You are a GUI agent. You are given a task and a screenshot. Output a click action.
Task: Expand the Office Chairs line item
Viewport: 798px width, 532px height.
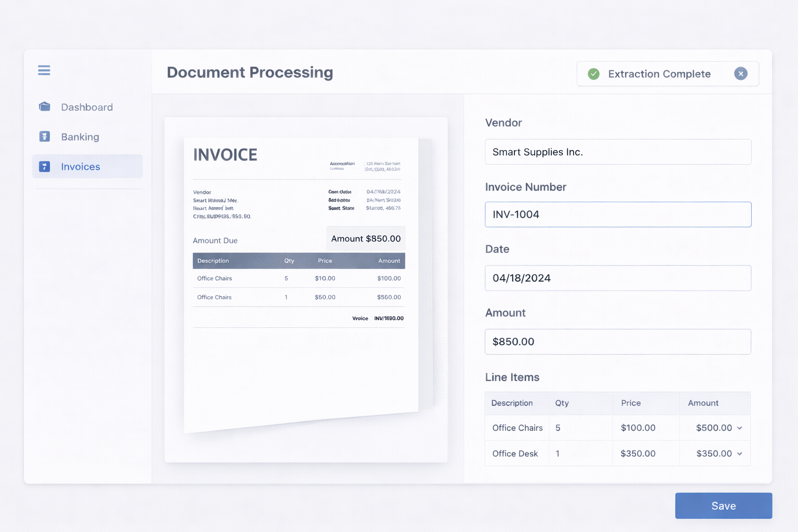point(740,428)
